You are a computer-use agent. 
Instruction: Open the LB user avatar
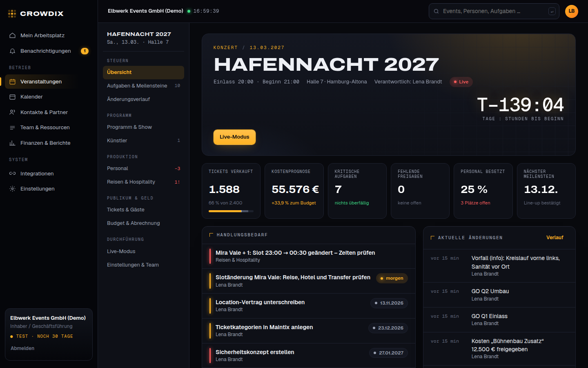pos(572,11)
